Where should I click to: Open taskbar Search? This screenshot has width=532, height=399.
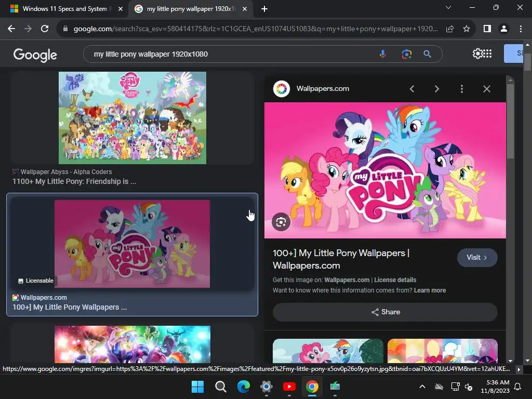220,387
